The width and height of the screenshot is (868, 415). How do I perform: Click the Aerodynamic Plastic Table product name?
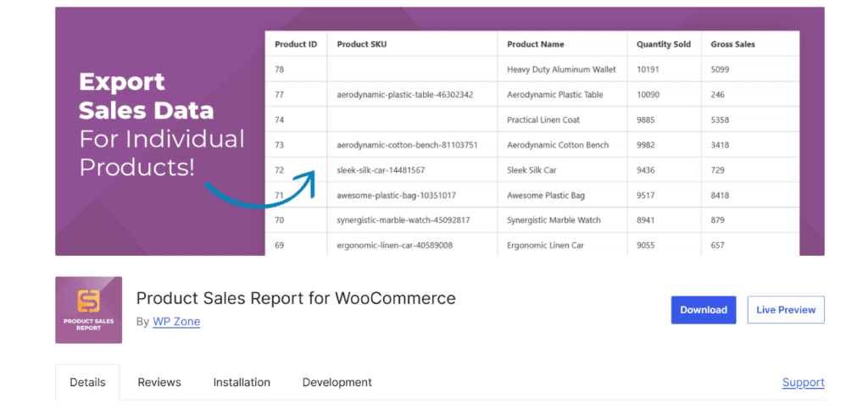click(x=554, y=95)
